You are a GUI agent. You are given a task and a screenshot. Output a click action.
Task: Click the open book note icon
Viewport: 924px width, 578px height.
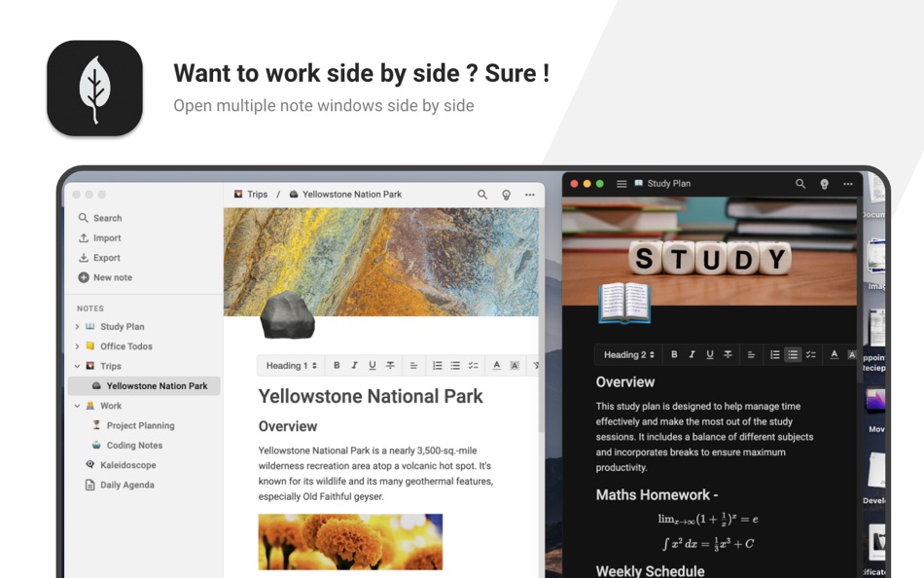(x=624, y=304)
